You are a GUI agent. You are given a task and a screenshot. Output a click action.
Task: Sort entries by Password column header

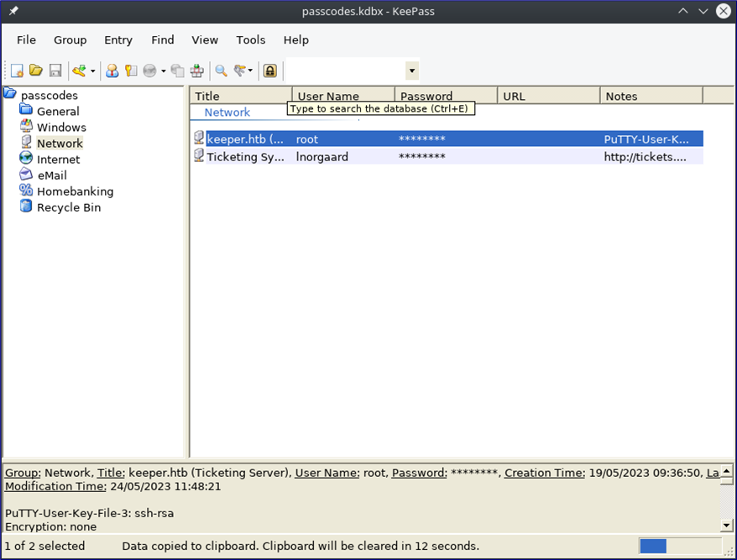[446, 96]
